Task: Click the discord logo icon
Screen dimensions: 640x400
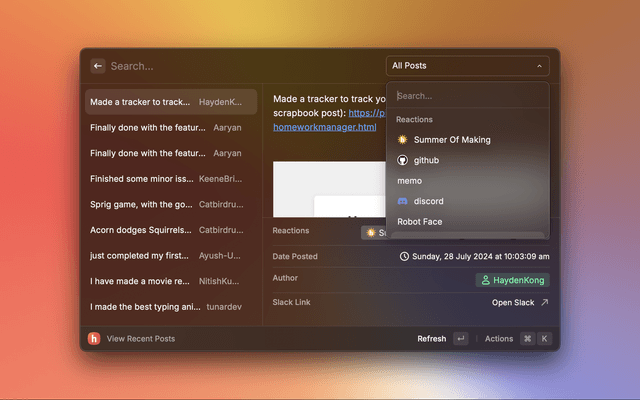Action: click(402, 201)
